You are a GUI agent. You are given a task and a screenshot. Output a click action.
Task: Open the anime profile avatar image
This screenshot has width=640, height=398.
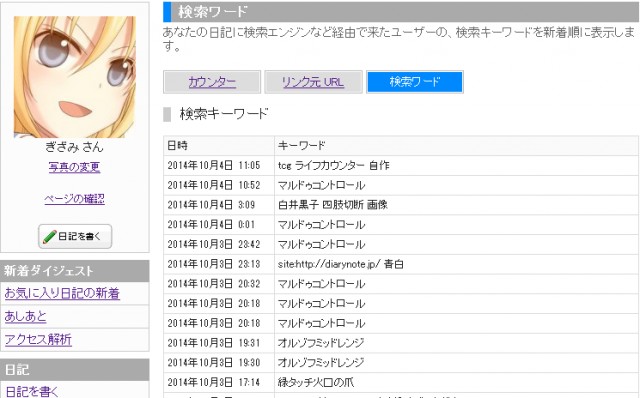pos(75,77)
